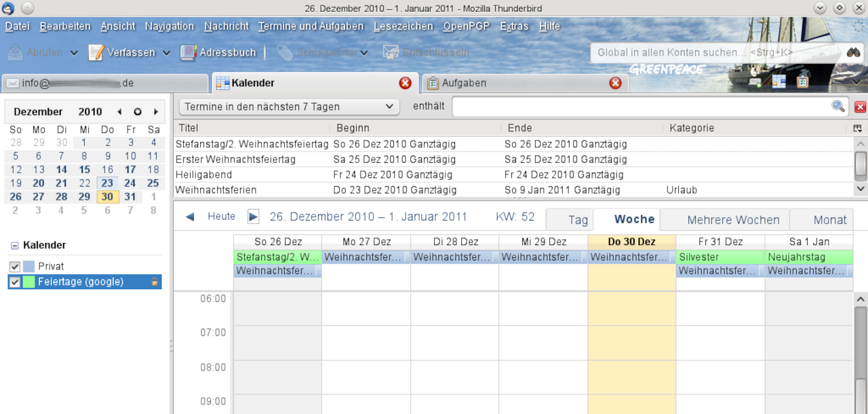868x414 pixels.
Task: Click Dezember month selector in mini calendar
Action: tap(38, 112)
